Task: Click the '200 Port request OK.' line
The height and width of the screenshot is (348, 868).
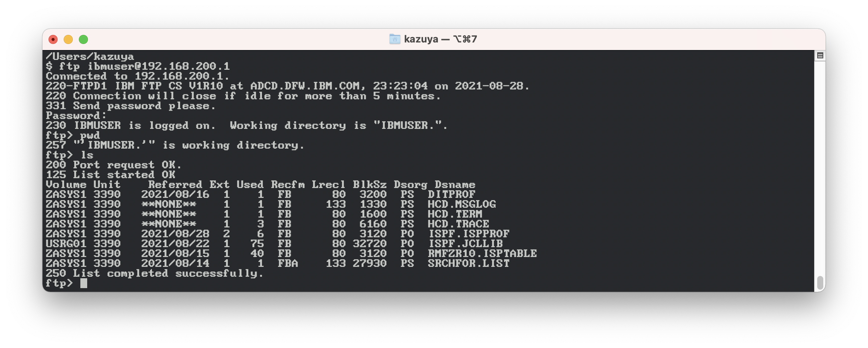Action: pyautogui.click(x=114, y=165)
